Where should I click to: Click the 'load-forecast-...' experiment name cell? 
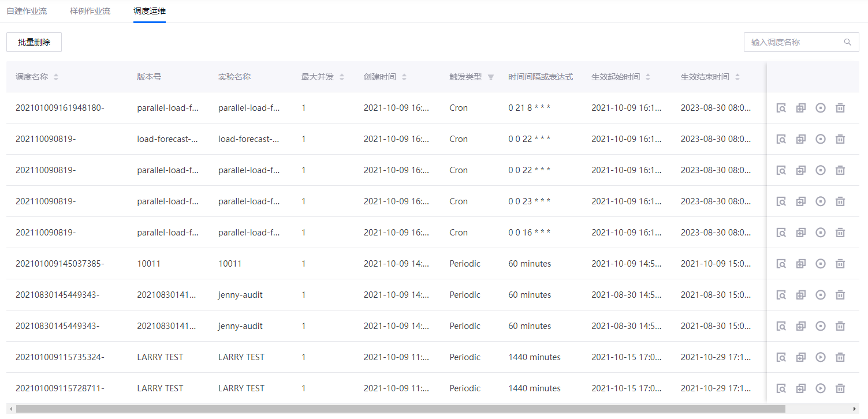249,139
